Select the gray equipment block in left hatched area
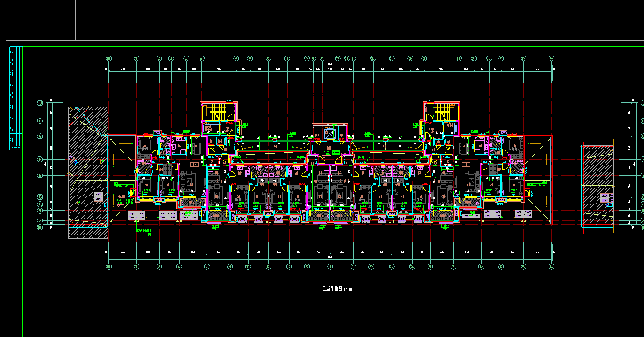The image size is (644, 337). point(98,197)
